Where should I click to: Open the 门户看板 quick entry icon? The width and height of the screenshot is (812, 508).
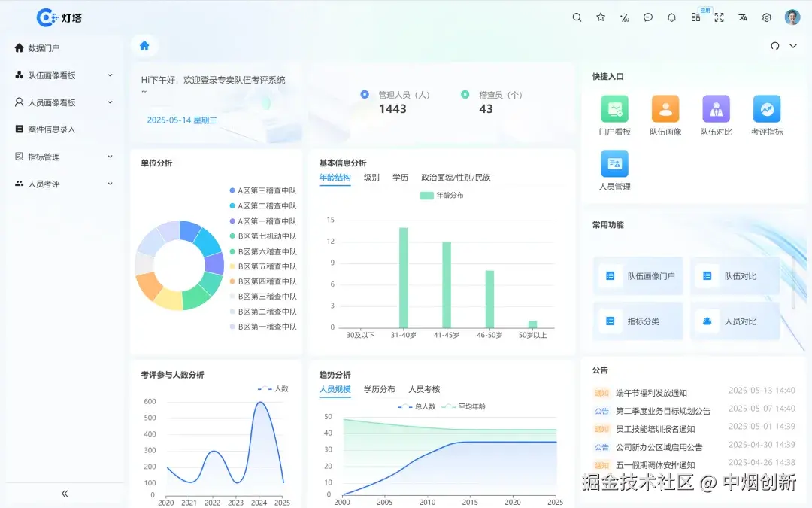[614, 110]
